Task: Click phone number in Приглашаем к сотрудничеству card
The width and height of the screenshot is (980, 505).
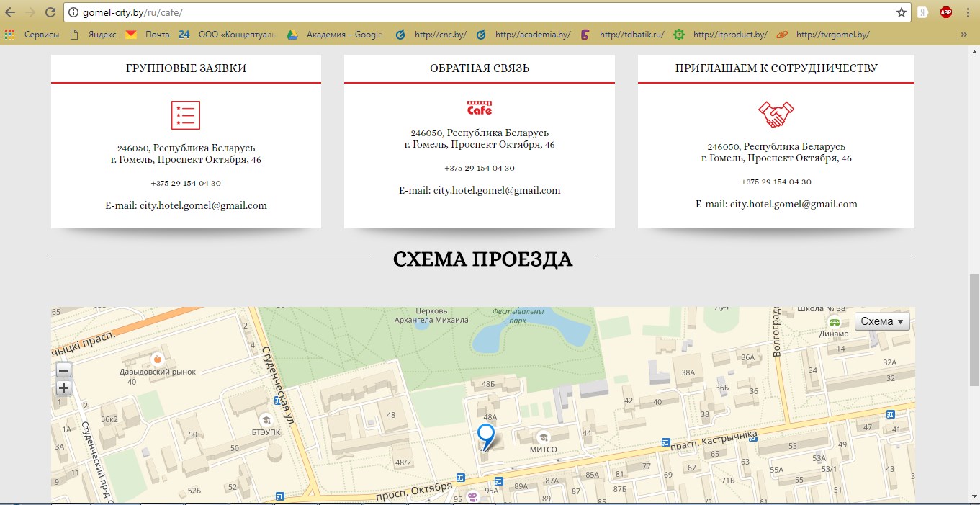Action: 776,182
